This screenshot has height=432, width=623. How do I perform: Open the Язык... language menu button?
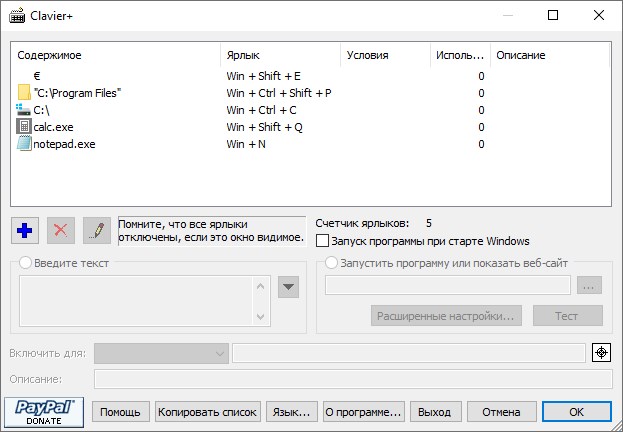[x=293, y=411]
